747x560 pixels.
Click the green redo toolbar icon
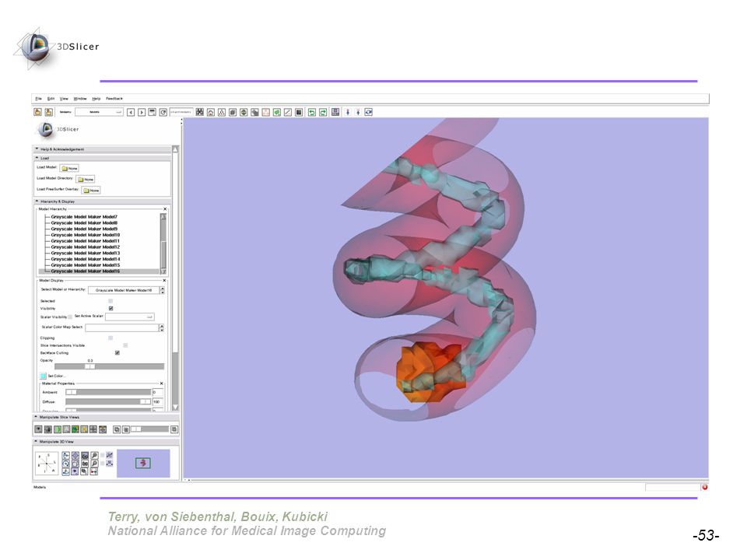point(323,112)
